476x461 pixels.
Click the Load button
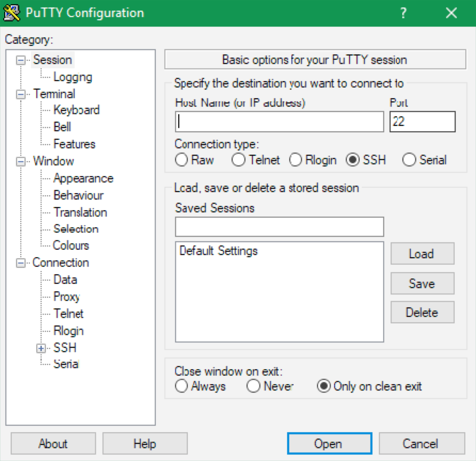(x=422, y=253)
